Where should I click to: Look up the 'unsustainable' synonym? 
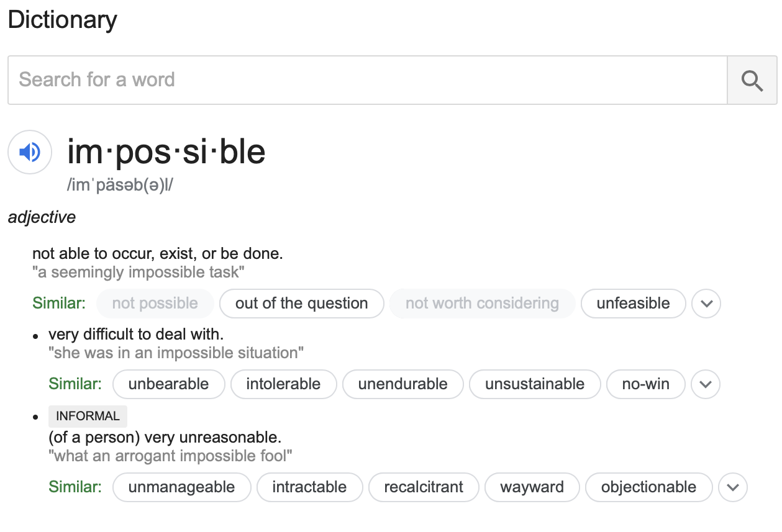click(534, 384)
